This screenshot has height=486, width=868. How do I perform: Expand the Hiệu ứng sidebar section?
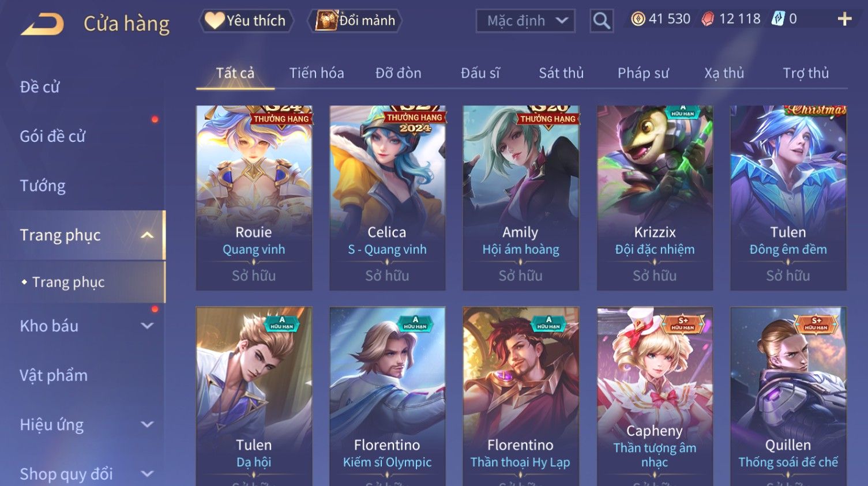[147, 425]
